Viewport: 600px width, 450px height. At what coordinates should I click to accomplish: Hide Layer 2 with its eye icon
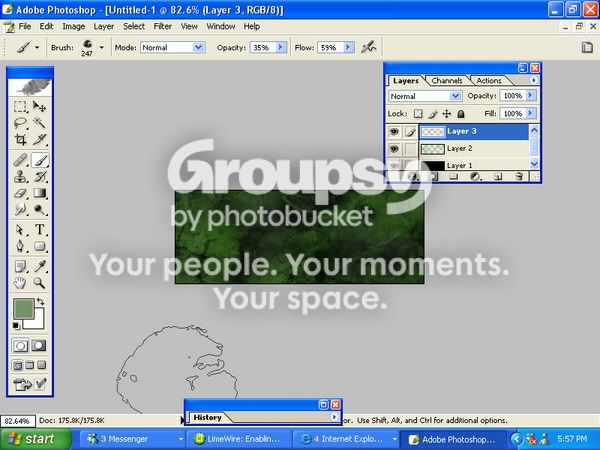[394, 149]
